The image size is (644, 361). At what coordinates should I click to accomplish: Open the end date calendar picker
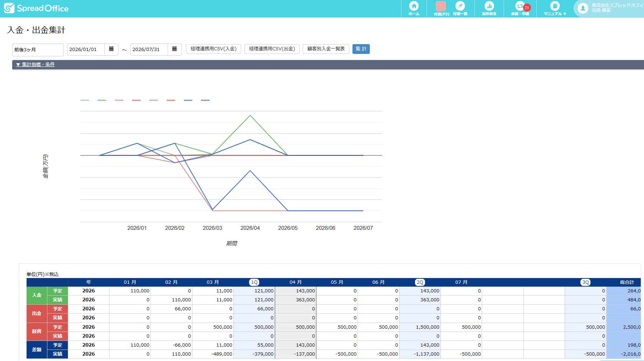point(174,49)
